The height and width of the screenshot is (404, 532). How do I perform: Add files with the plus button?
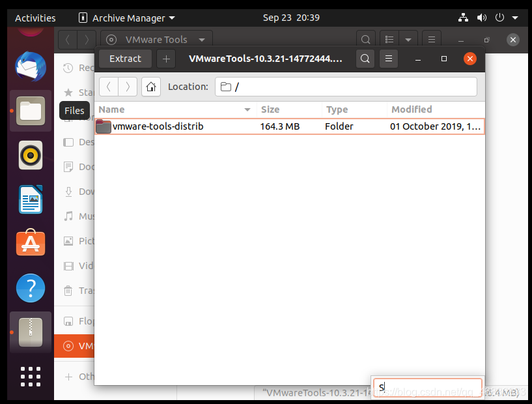tap(166, 59)
